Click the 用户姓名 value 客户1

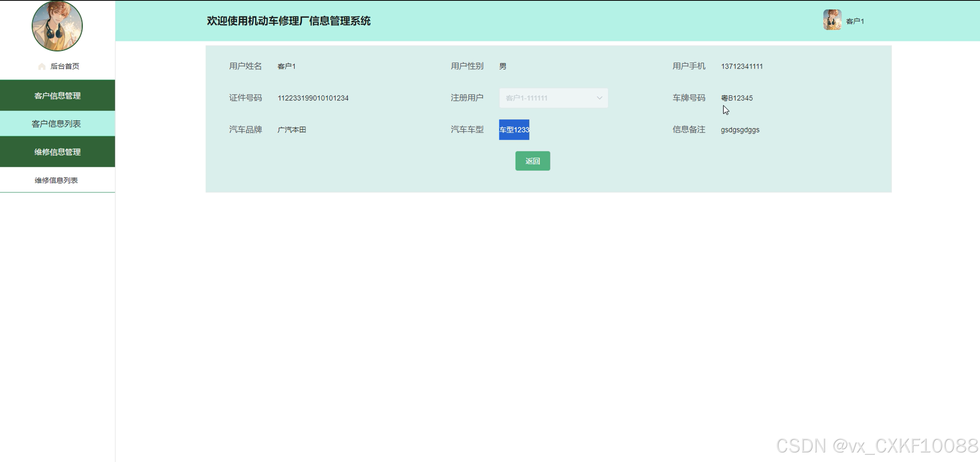(x=286, y=66)
